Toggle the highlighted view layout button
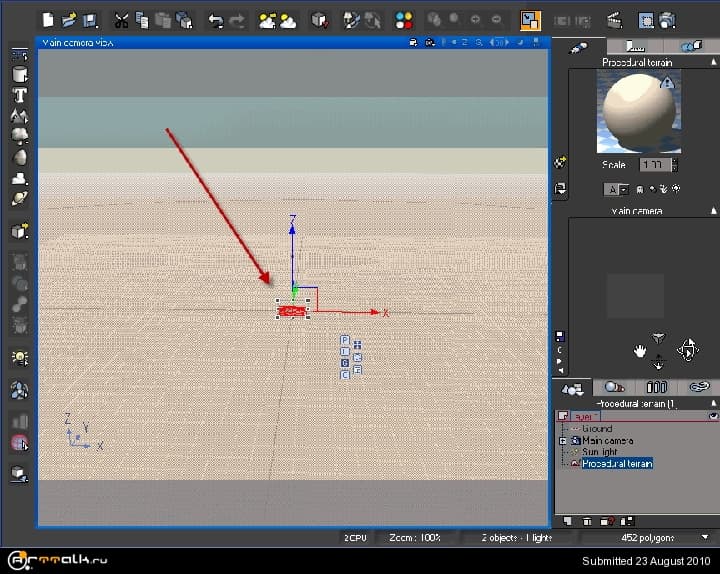Screen dimensions: 720x574 point(530,20)
